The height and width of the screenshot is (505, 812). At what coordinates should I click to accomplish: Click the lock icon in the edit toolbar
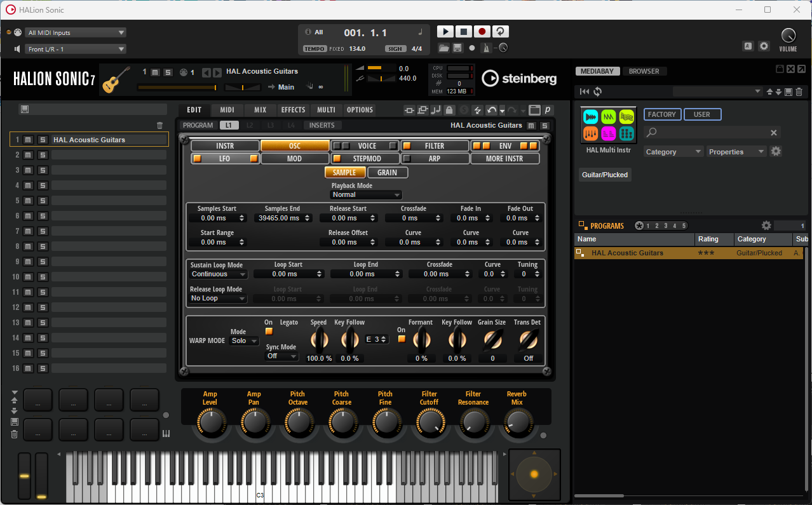point(449,110)
